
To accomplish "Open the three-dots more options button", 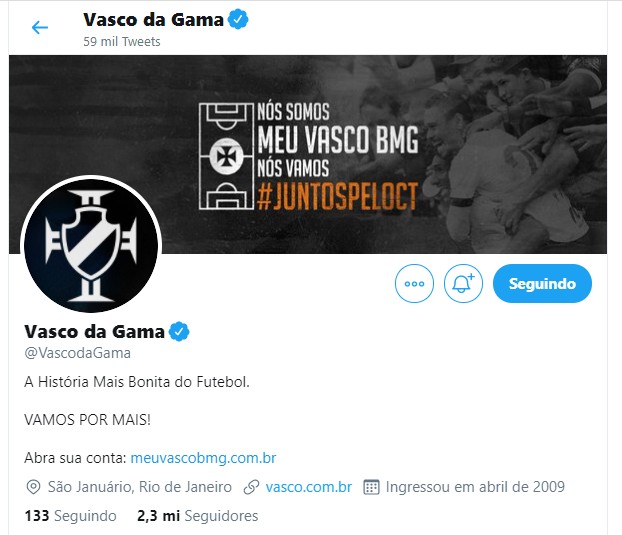I will pyautogui.click(x=414, y=284).
